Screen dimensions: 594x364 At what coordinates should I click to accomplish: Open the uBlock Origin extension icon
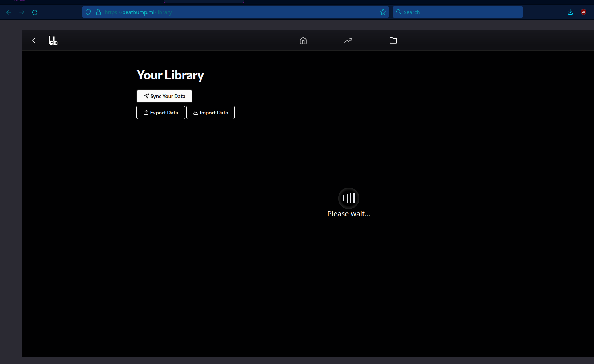pos(583,12)
